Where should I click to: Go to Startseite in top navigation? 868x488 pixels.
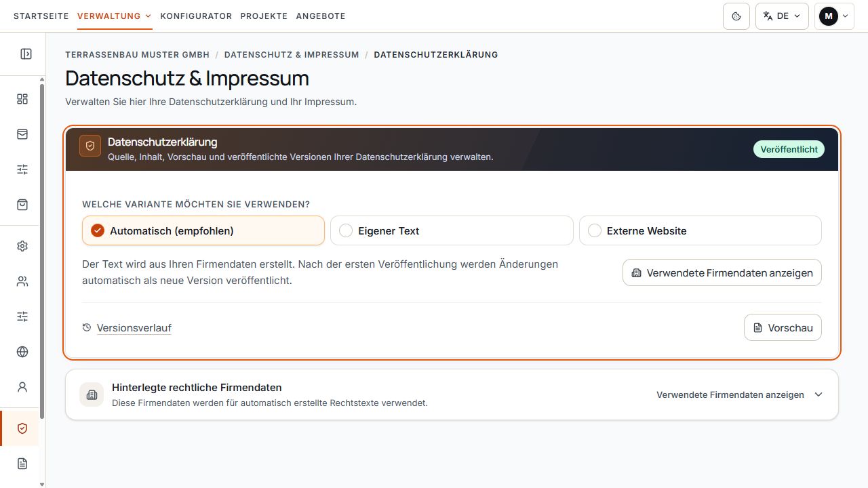click(41, 16)
